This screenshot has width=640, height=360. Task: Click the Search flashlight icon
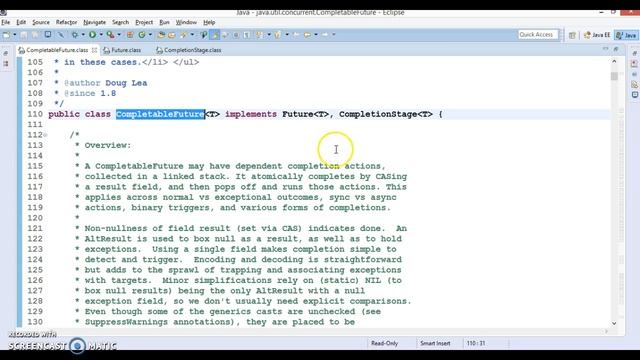coord(184,35)
